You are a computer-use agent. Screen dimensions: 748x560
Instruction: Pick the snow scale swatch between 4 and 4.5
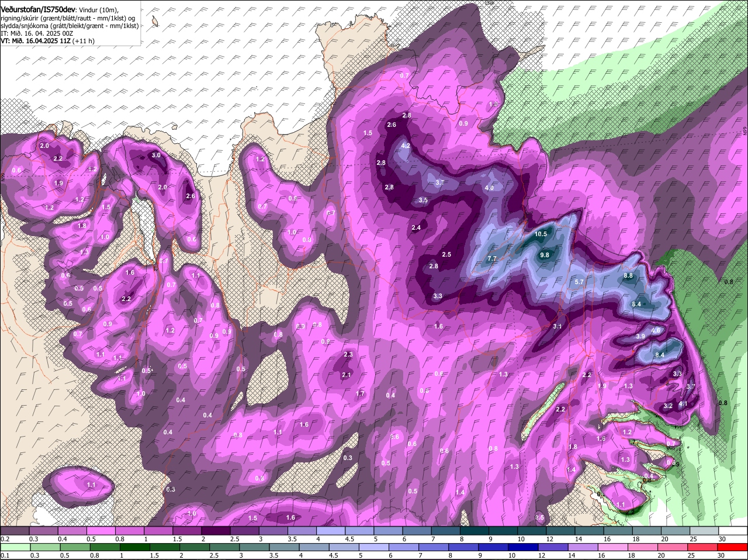(331, 530)
